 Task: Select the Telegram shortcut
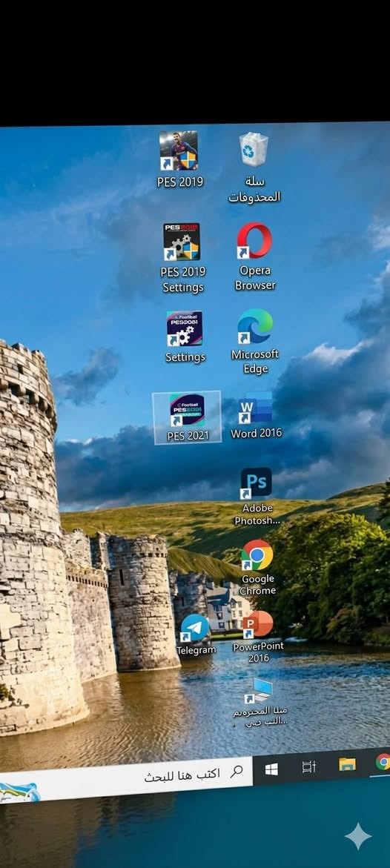point(196,635)
